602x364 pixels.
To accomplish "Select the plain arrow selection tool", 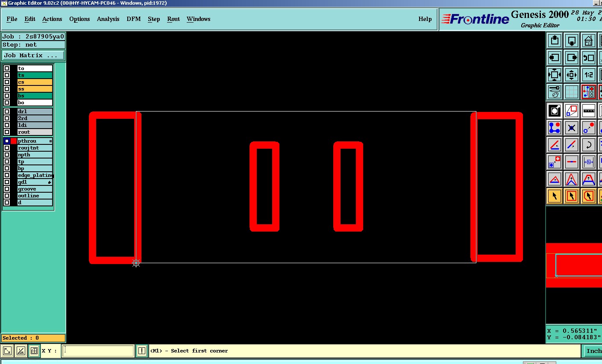I will tap(555, 196).
